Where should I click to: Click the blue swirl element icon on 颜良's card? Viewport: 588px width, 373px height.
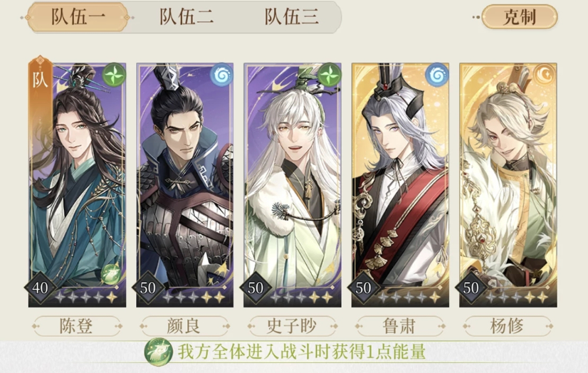[221, 75]
